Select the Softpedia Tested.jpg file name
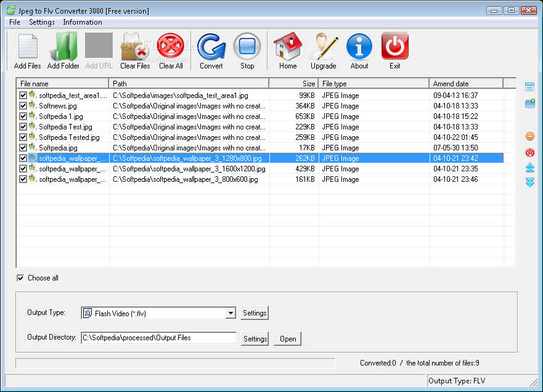The image size is (543, 392). click(x=69, y=137)
